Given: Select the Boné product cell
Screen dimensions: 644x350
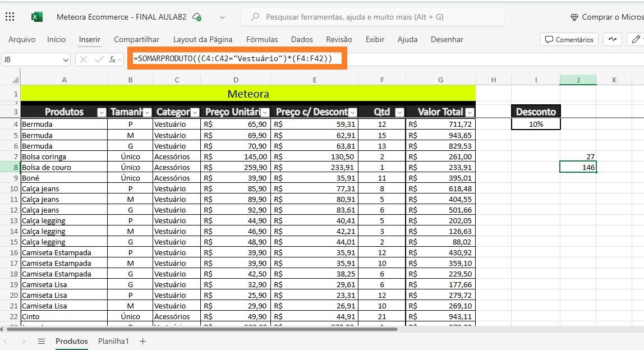Looking at the screenshot, I should tap(64, 178).
